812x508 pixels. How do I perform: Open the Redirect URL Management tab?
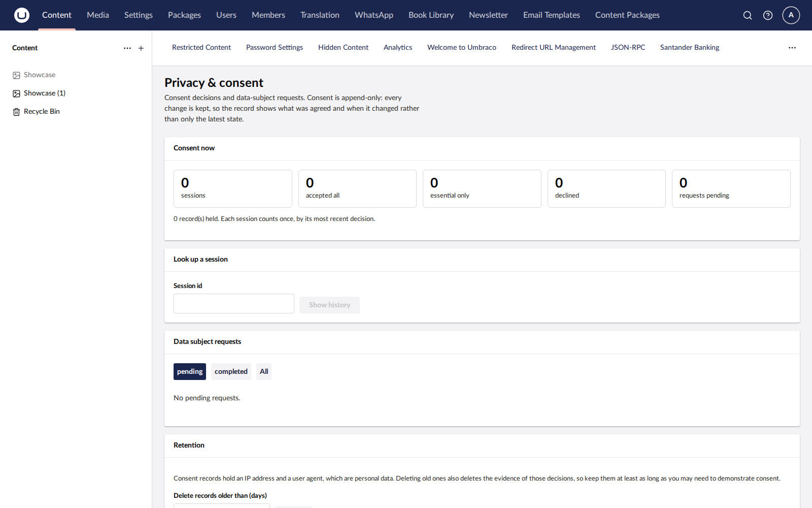coord(554,48)
